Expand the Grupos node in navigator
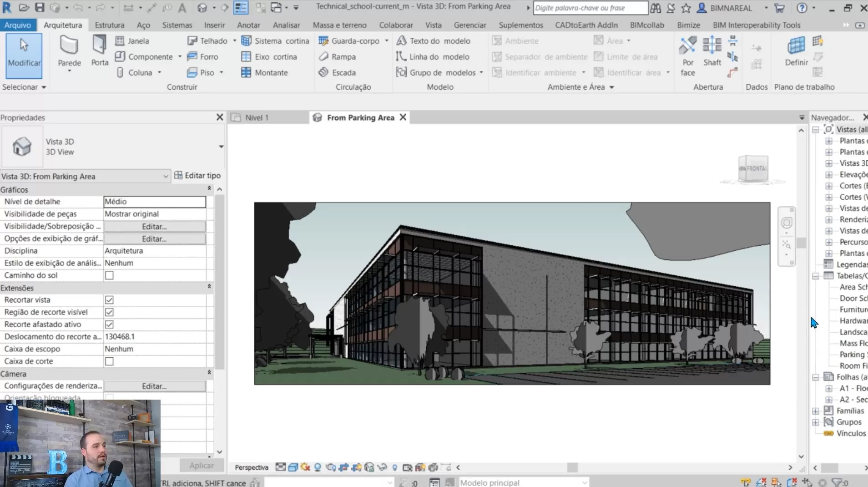This screenshot has height=487, width=868. [816, 422]
